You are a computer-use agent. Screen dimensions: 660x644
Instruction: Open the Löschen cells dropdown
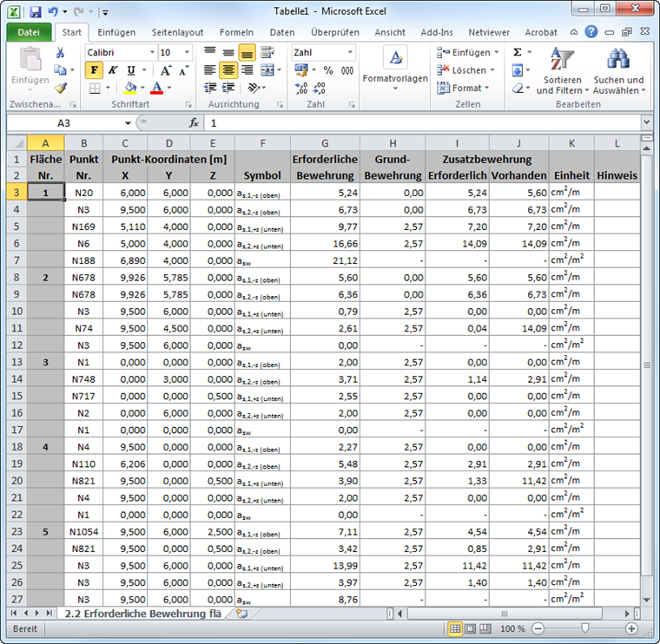coord(492,69)
